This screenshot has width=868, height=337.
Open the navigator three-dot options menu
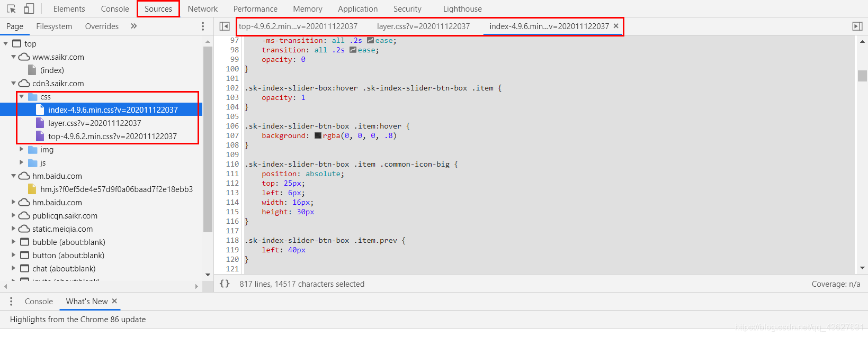point(203,26)
